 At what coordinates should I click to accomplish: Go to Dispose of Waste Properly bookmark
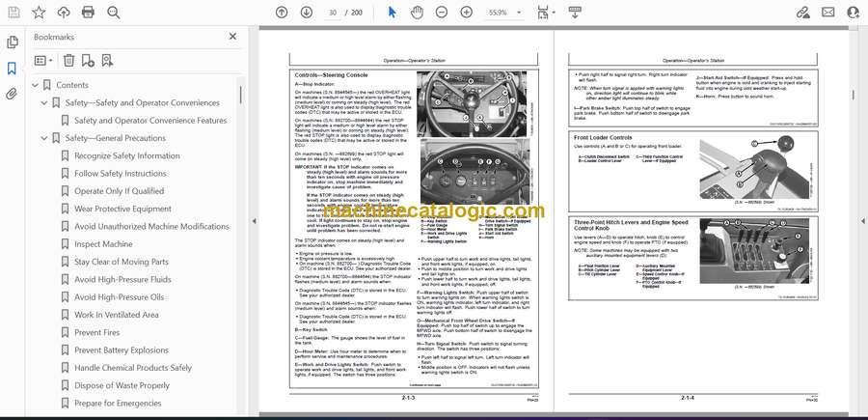(122, 385)
